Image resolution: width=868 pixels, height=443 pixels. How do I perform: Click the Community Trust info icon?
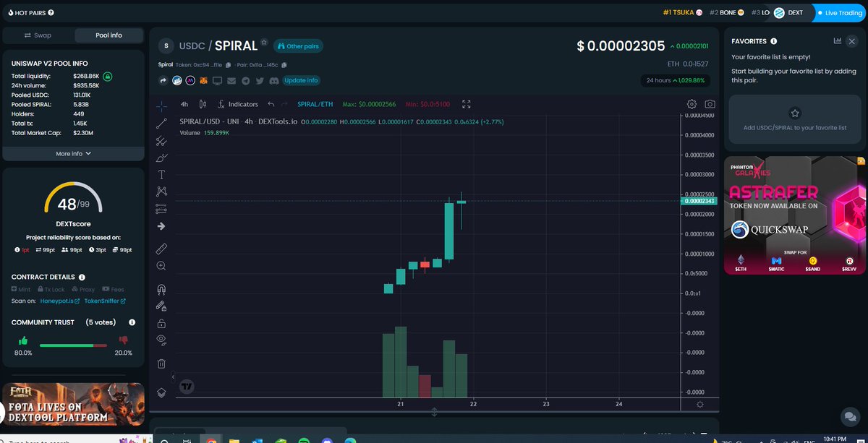click(x=132, y=322)
